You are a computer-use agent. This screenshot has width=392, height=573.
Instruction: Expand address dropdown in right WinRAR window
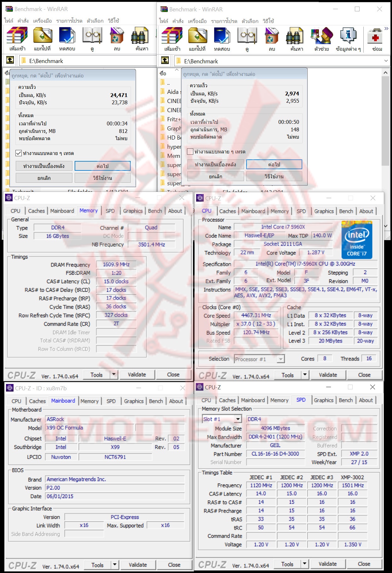(x=386, y=60)
